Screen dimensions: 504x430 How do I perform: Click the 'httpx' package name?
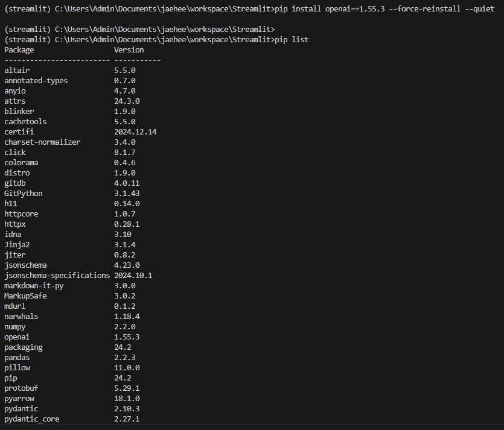pos(14,224)
